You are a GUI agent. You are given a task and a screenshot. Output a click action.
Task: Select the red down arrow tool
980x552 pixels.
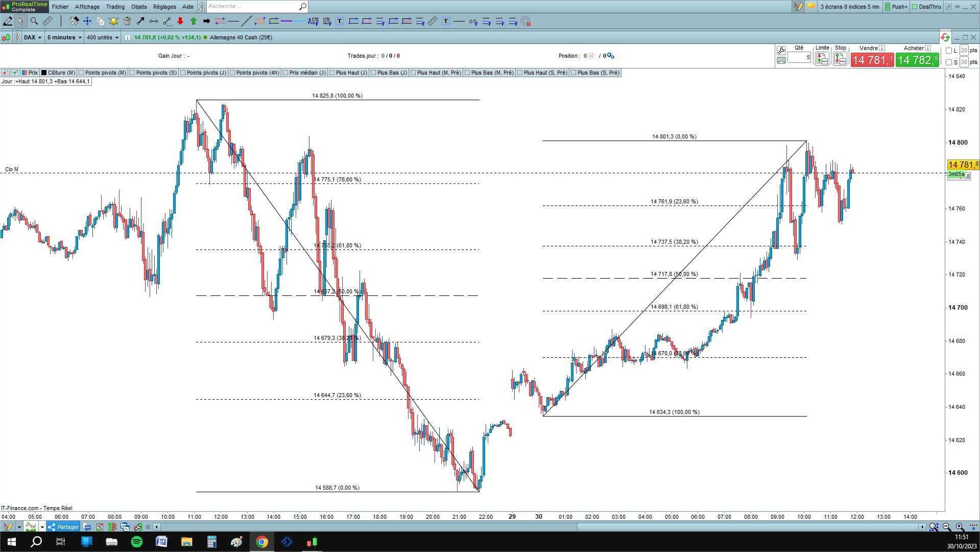(x=180, y=21)
